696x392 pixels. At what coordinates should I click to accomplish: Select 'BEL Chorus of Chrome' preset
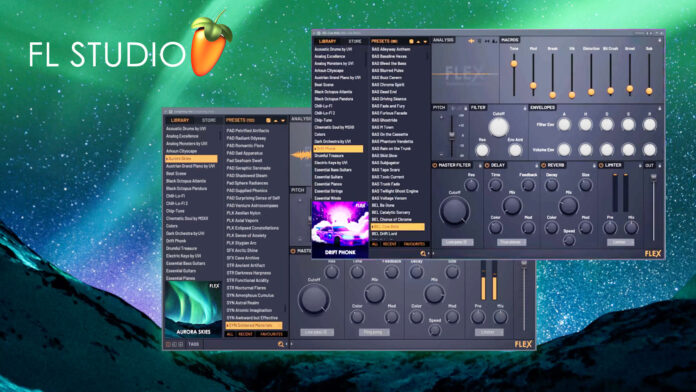[392, 219]
